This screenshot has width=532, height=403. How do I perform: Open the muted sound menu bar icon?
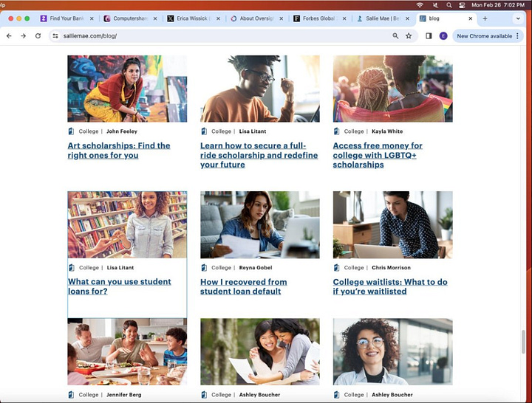coord(435,4)
